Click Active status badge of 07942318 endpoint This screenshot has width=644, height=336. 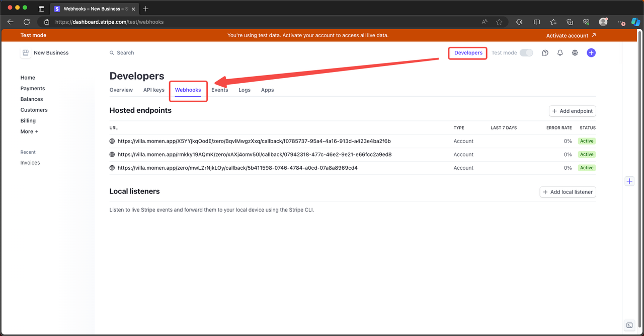[x=587, y=155]
